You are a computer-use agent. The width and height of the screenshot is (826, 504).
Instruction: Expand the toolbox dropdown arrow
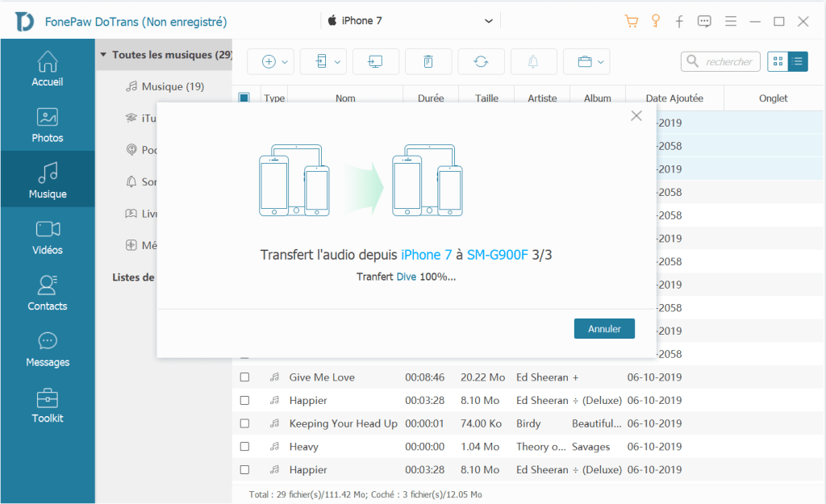(600, 62)
